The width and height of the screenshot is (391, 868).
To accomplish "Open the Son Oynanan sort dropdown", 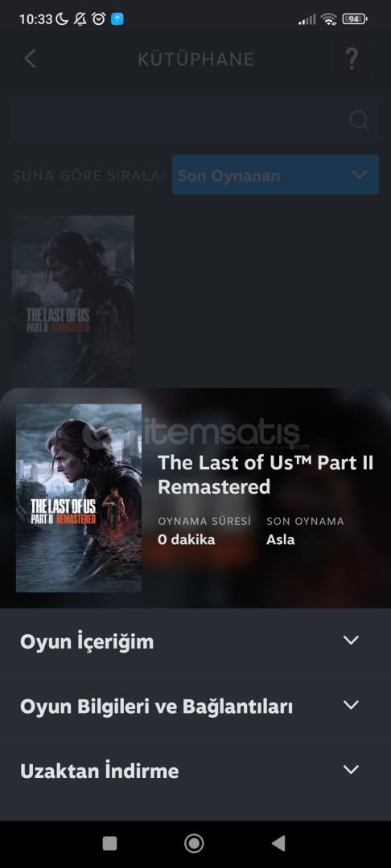I will [275, 175].
